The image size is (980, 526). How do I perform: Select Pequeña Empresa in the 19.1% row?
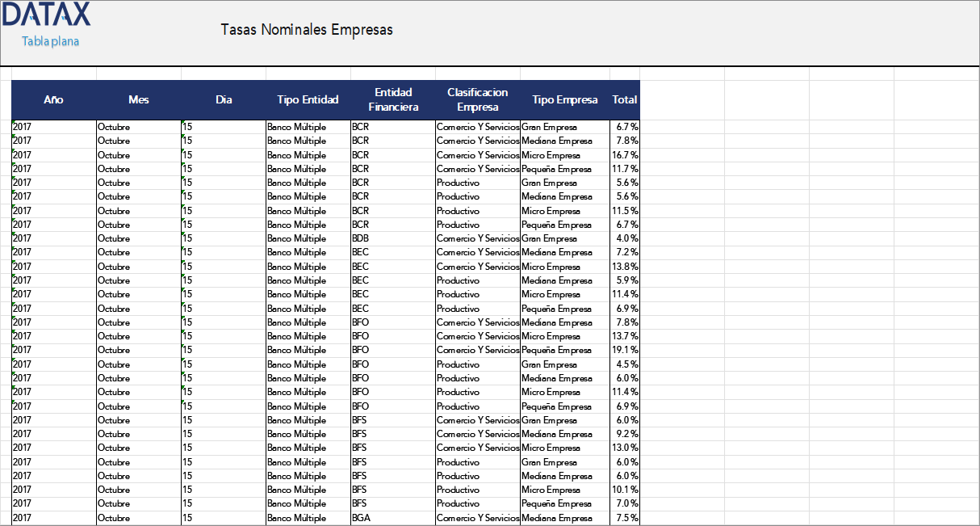(x=565, y=350)
